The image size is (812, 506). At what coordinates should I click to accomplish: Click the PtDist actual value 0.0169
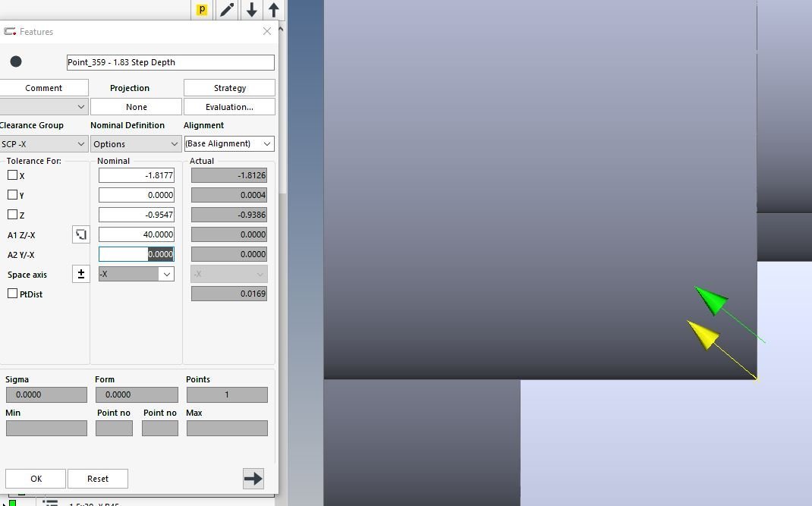click(229, 294)
